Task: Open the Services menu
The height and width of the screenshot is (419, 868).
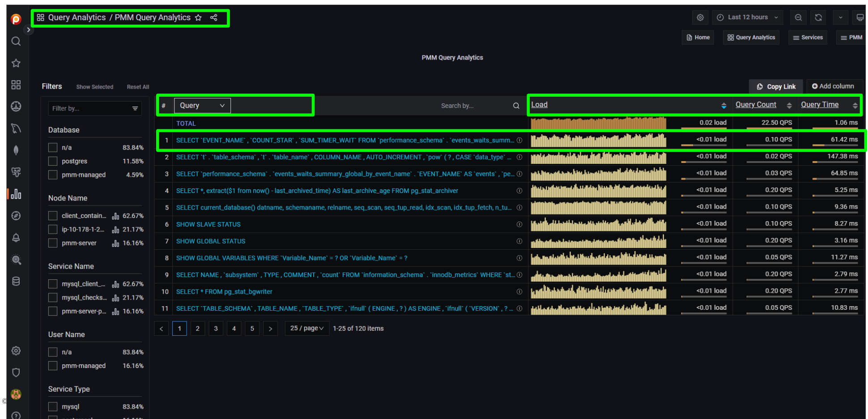Action: pos(808,38)
